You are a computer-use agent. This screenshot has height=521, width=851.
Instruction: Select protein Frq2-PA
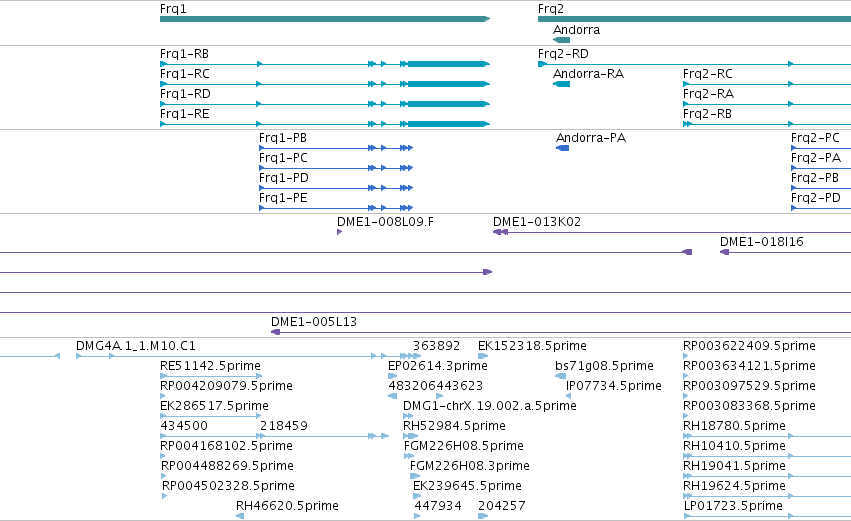[x=816, y=158]
